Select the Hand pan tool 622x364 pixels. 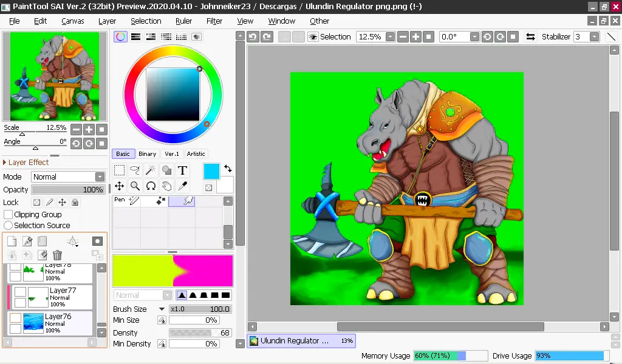(x=166, y=186)
